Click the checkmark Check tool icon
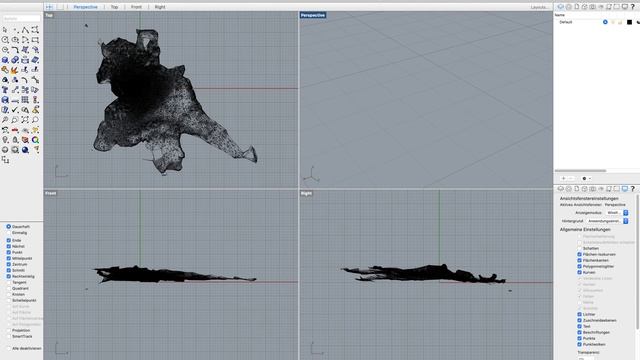Screen dimensions: 640x360 [15, 110]
